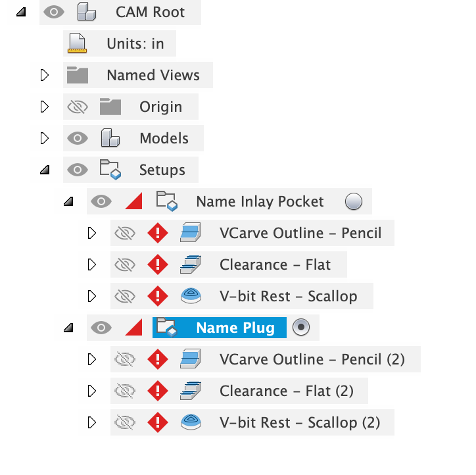Viewport: 476px width, 475px height.
Task: Hide the Name Inlay Pocket setup
Action: click(x=101, y=202)
